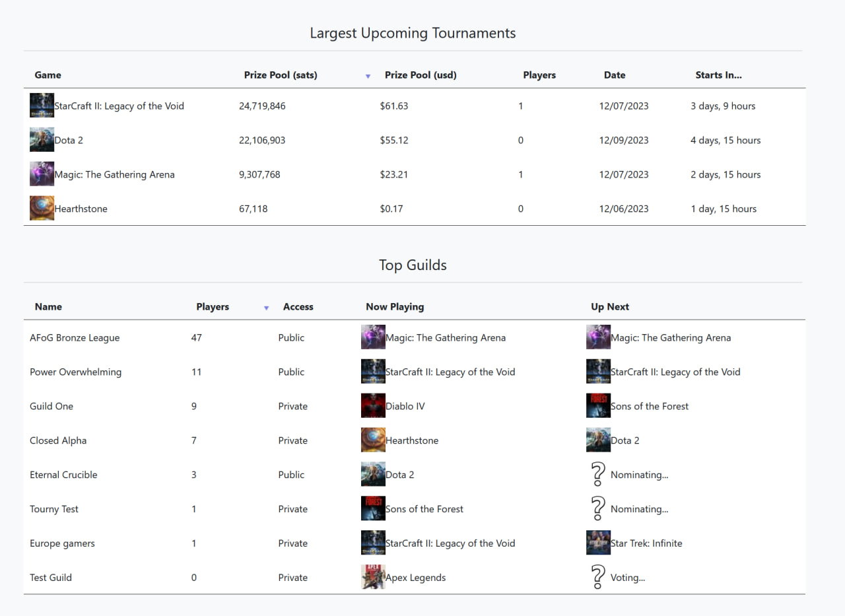Click the Star Trek: Infinite game icon
The height and width of the screenshot is (616, 845).
[598, 543]
